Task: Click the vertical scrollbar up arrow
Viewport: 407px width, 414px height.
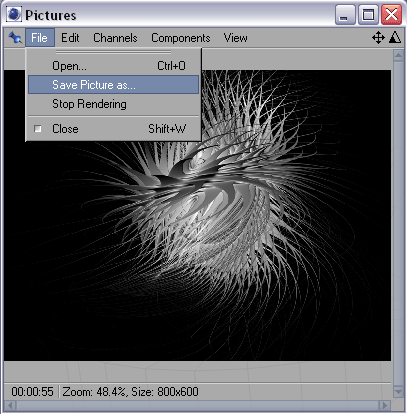Action: coord(398,56)
